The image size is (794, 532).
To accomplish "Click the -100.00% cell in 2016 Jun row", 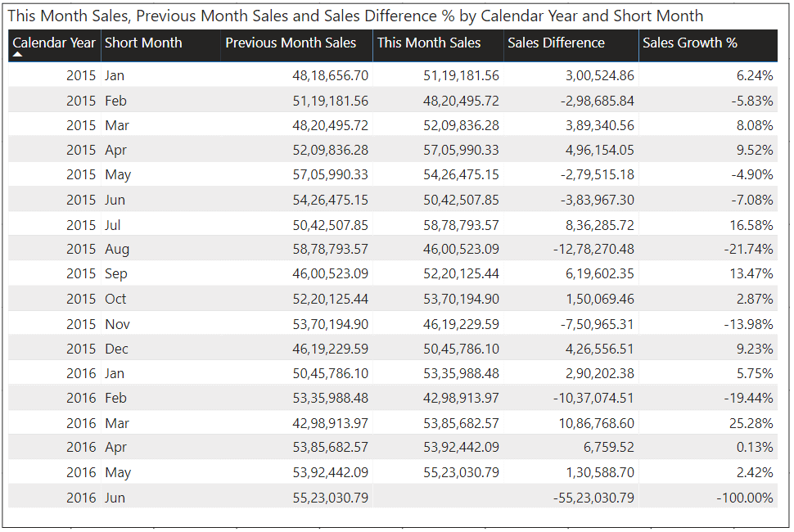I will (x=744, y=498).
